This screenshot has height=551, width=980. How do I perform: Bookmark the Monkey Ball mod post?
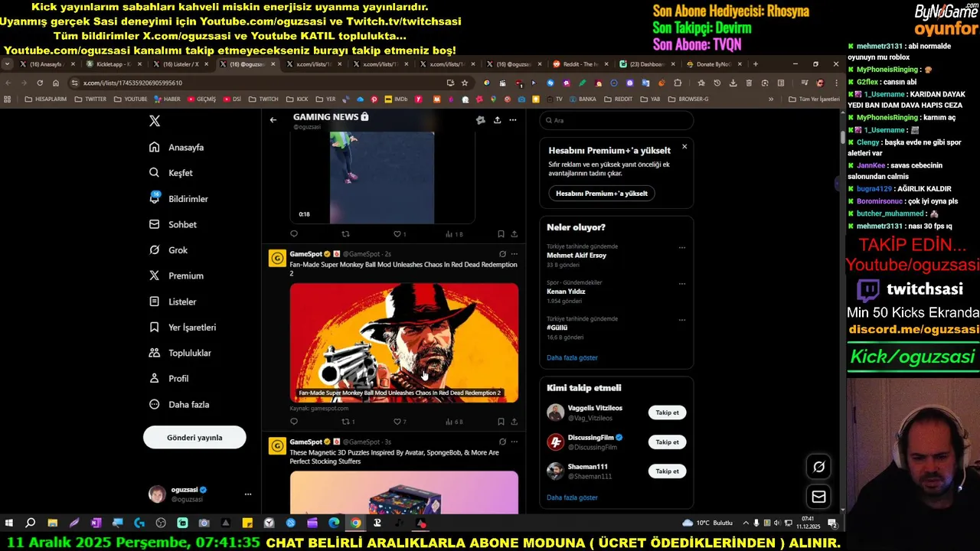(501, 422)
